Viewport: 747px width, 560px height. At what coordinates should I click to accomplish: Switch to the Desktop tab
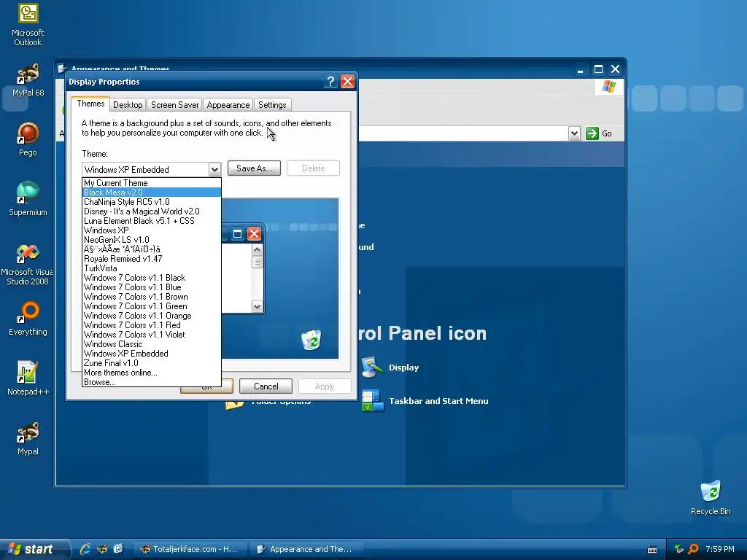[128, 105]
